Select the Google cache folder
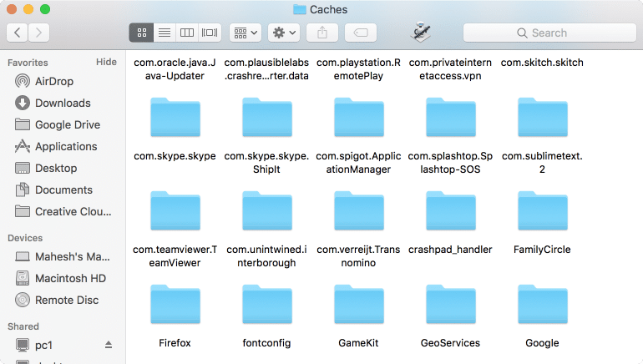643x364 pixels. (x=543, y=305)
